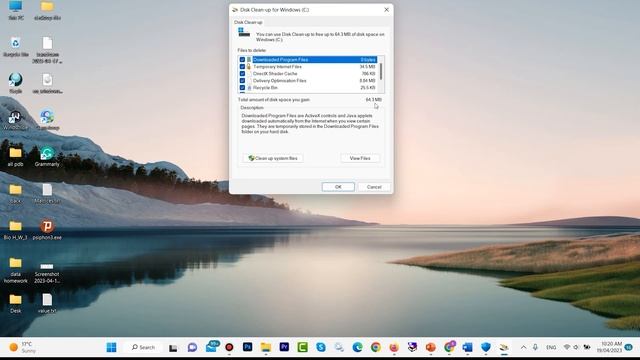Open This PC desktop icon
Viewport: 640px width, 360px height.
coord(16,11)
